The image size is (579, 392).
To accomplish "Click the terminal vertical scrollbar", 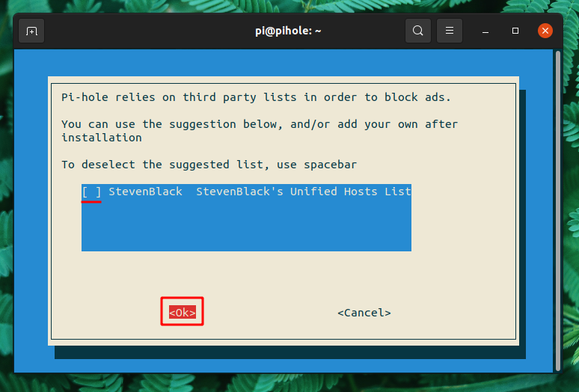I will (557, 211).
